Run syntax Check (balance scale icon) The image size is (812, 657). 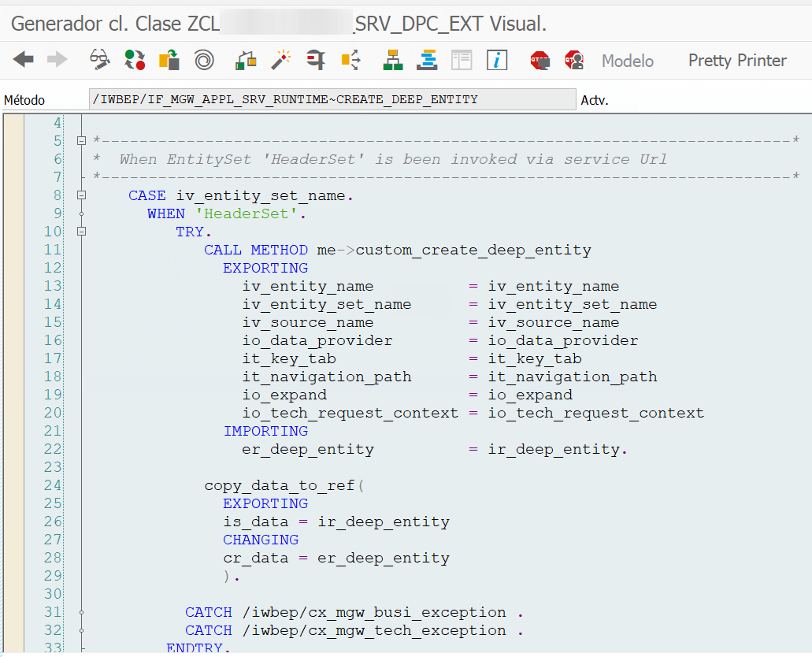tap(246, 60)
